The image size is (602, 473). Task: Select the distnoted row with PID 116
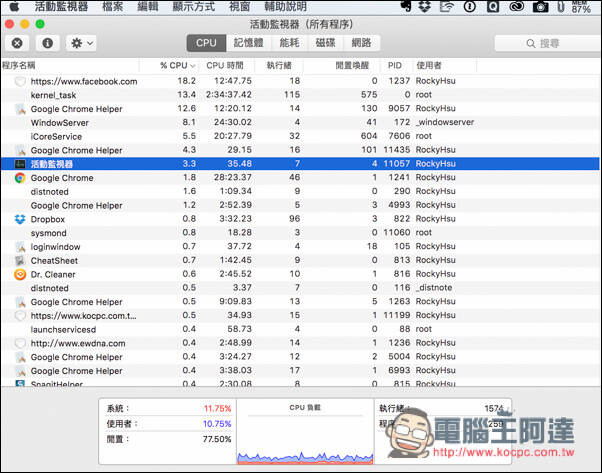click(x=300, y=288)
